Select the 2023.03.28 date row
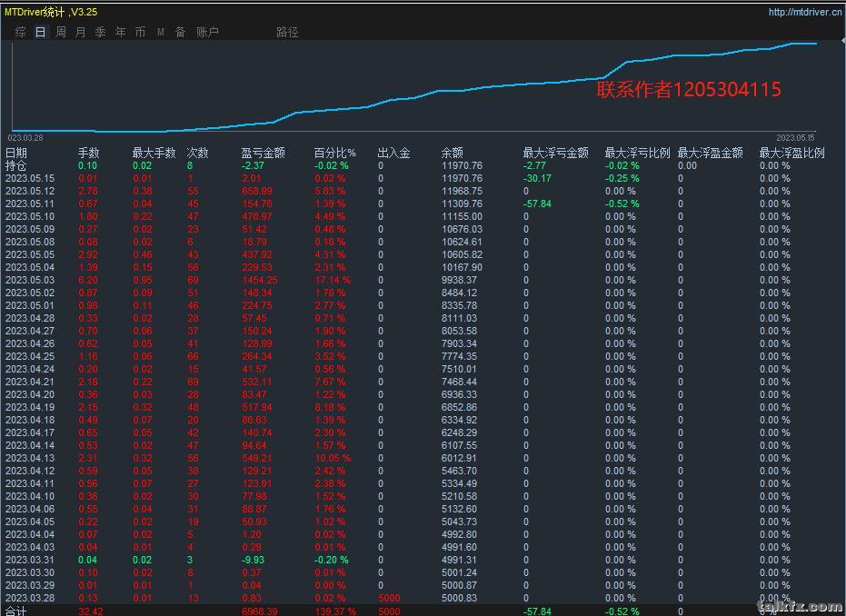This screenshot has width=846, height=616. (30, 598)
